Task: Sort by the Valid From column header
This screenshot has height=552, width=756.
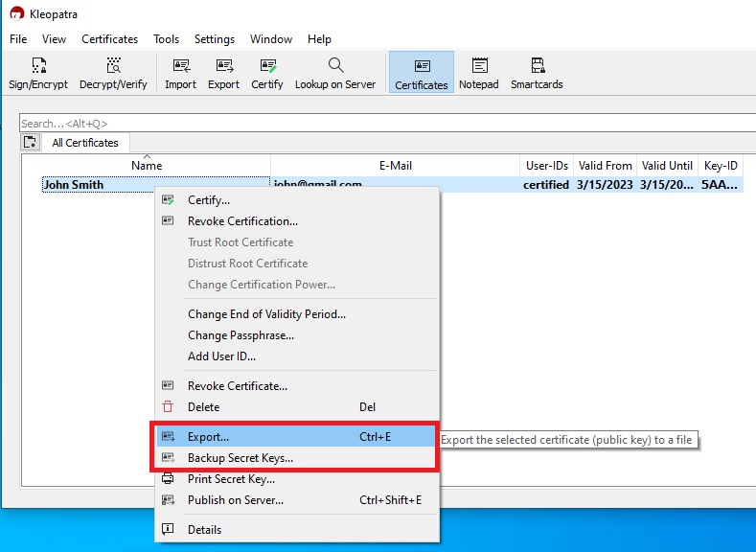Action: pos(606,166)
